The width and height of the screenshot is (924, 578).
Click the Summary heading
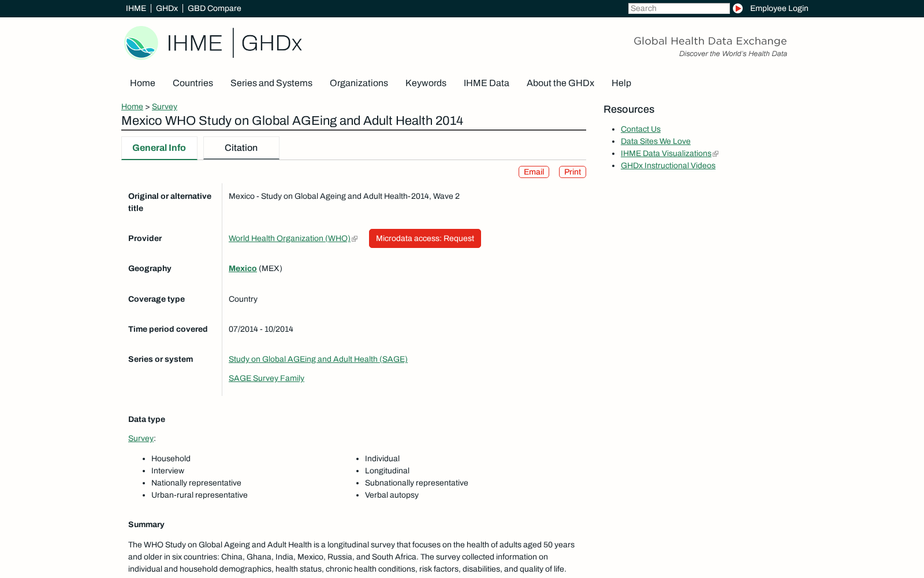(x=146, y=524)
